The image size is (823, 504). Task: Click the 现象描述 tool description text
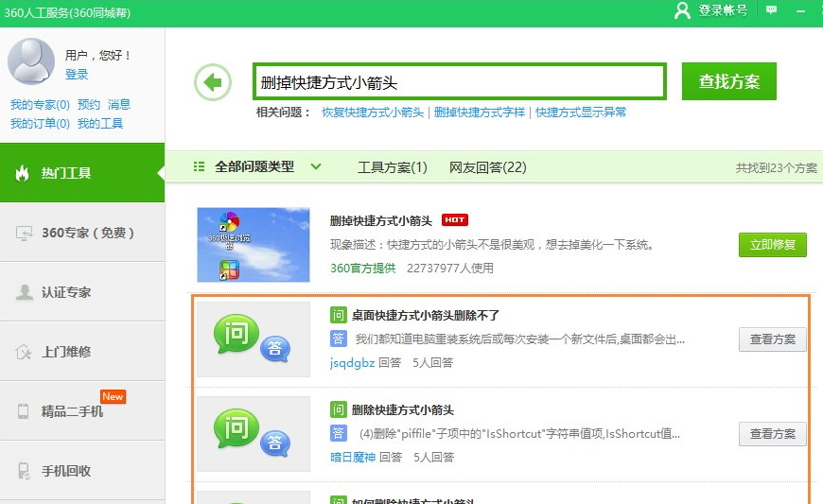[x=492, y=244]
